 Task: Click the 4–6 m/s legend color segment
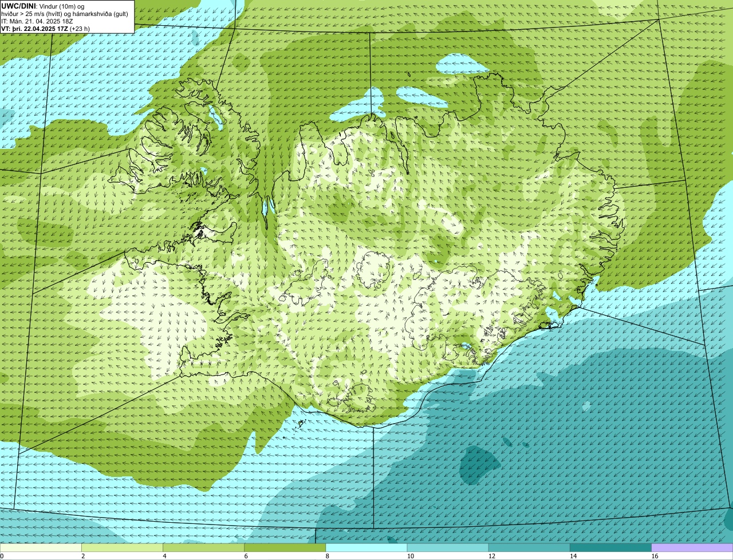click(204, 548)
